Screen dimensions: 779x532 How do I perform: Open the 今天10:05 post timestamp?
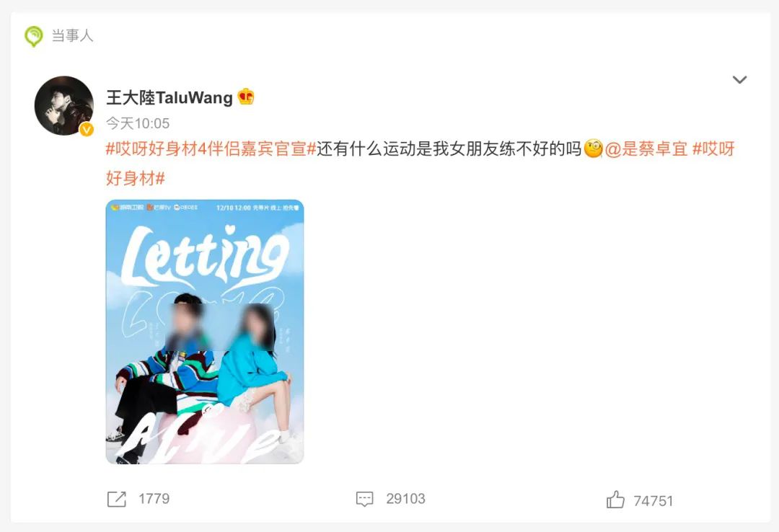138,123
